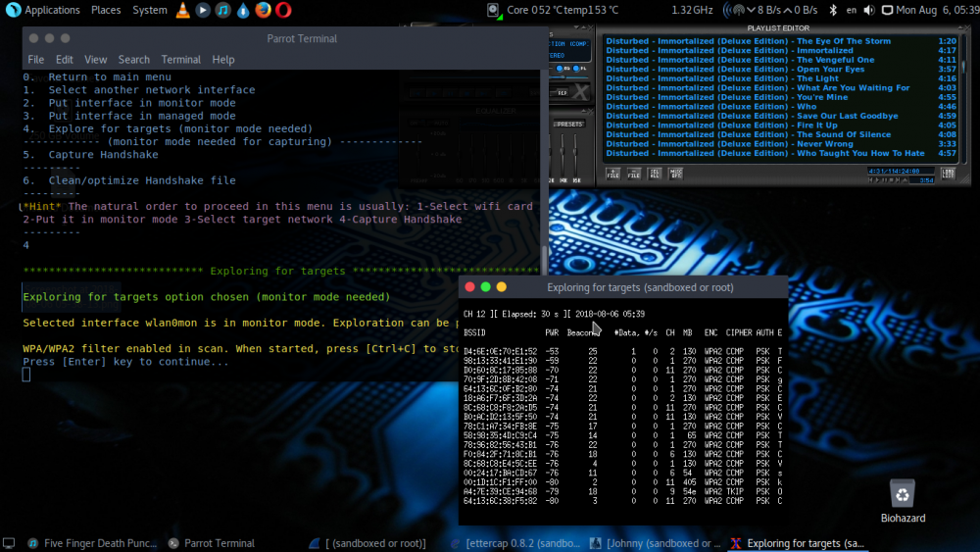The height and width of the screenshot is (552, 980).
Task: Select track 'Open Your Eyes' in playlist
Action: pos(781,70)
